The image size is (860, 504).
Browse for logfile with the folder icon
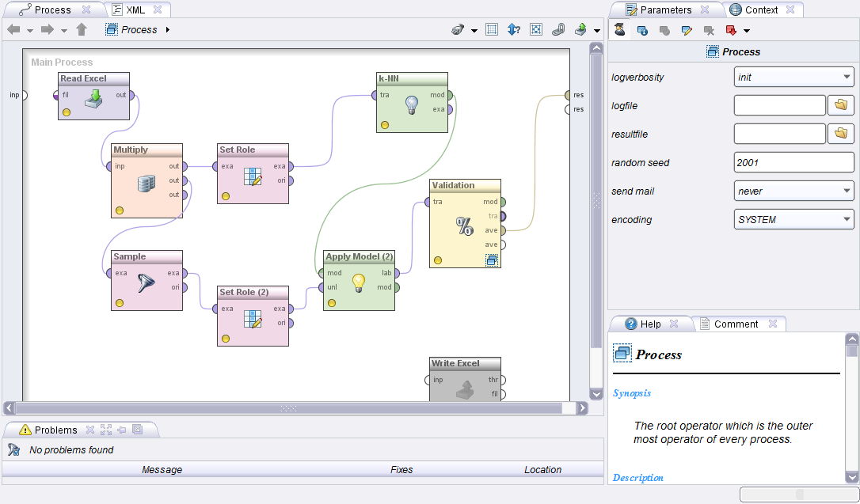[x=841, y=104]
